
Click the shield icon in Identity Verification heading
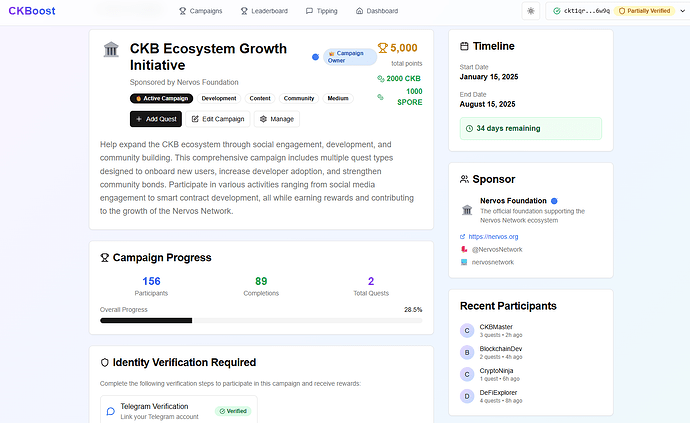104,362
